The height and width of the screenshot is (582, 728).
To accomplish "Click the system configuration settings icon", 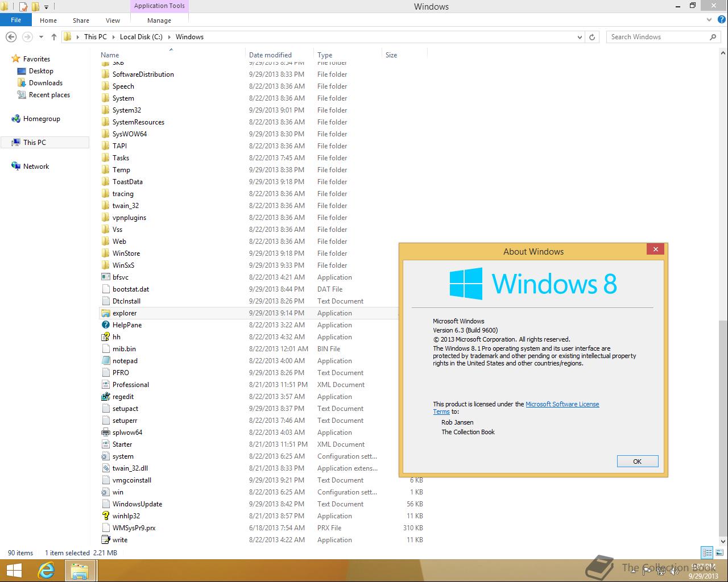I will pos(105,456).
